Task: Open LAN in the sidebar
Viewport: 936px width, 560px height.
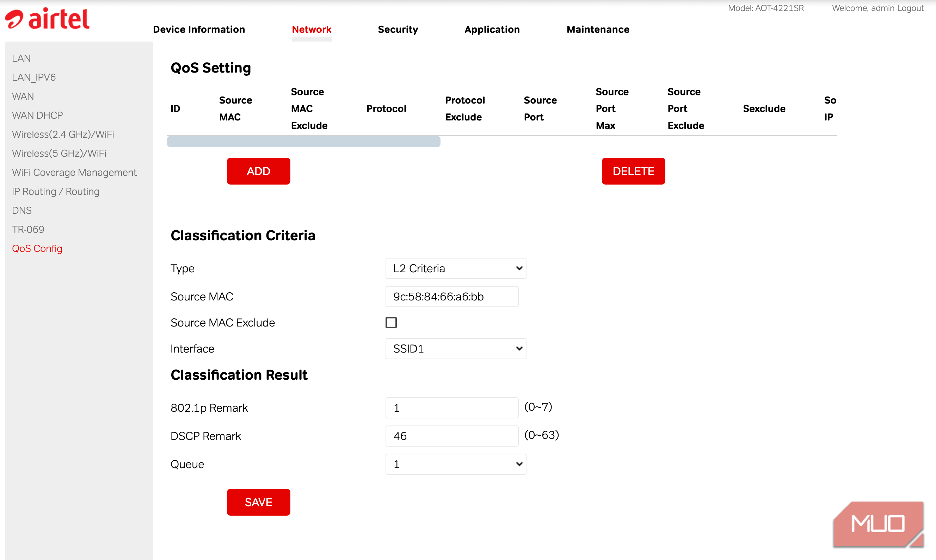Action: (x=21, y=58)
